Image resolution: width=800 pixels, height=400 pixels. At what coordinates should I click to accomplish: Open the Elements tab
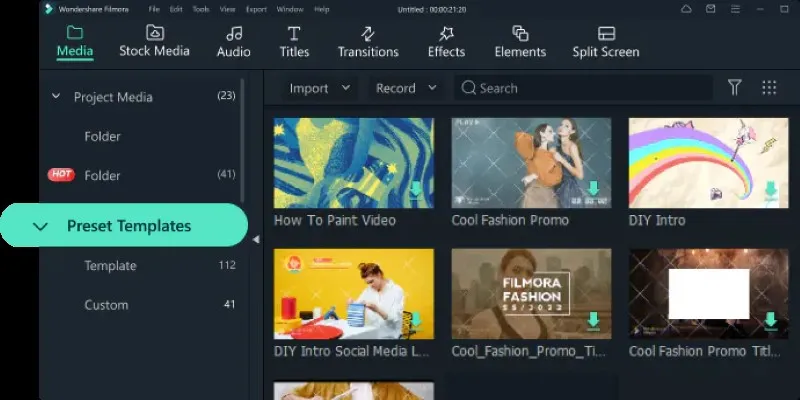coord(520,42)
